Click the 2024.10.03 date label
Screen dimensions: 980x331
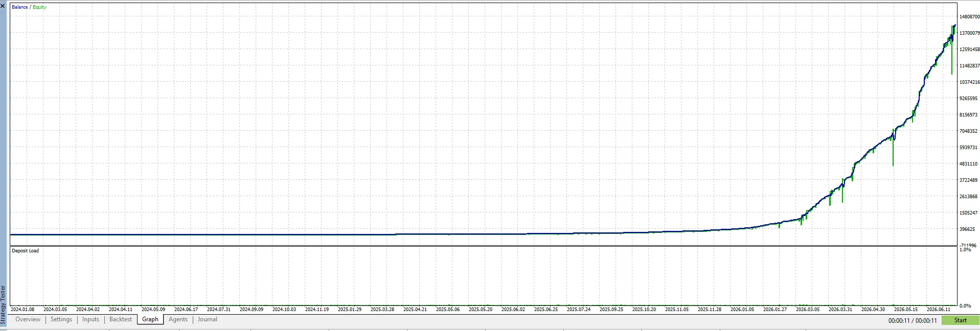pos(284,310)
